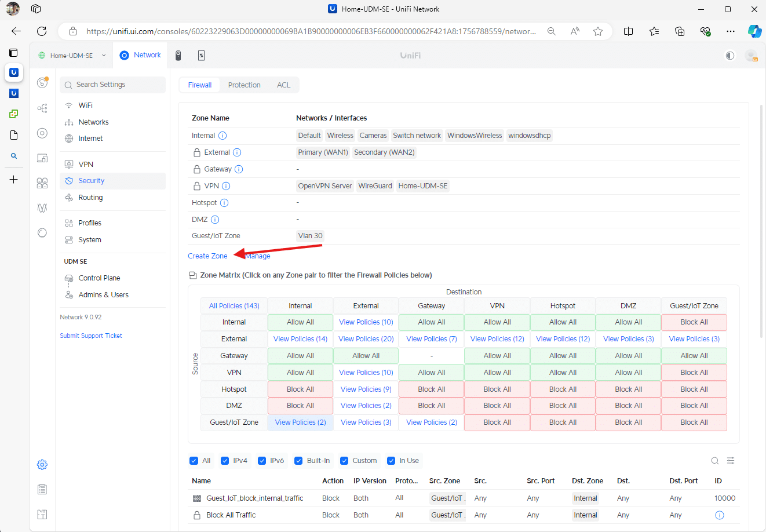Click the policy table search magnifier icon
766x532 pixels.
pyautogui.click(x=715, y=461)
